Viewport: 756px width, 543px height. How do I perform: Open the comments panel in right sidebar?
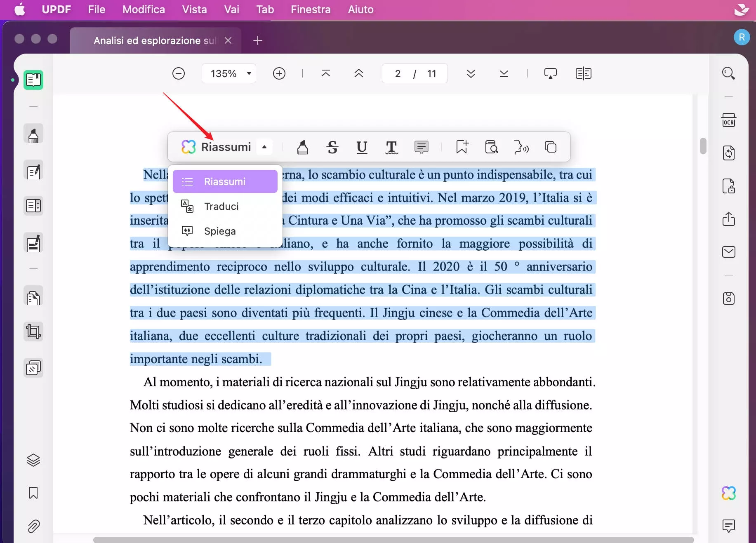coord(728,526)
